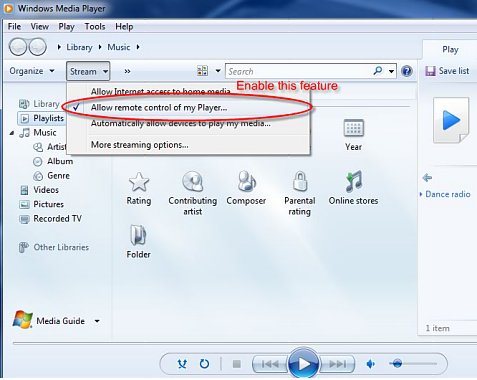The height and width of the screenshot is (380, 477).
Task: Expand the arrow after Music breadcrumb
Action: [x=138, y=47]
